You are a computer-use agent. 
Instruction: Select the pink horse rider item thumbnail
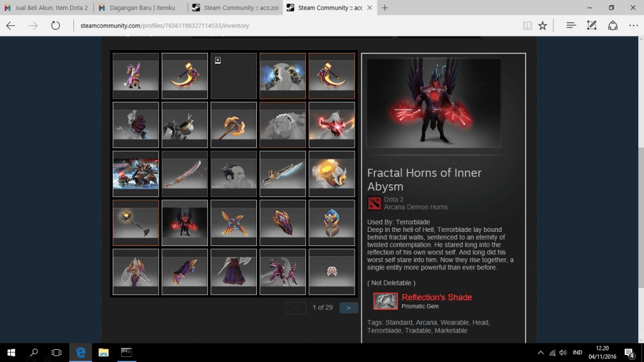[135, 75]
